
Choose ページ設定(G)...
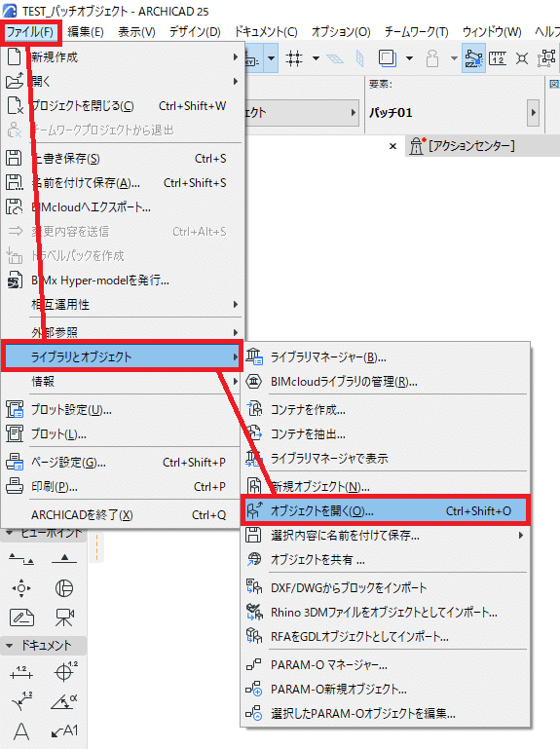point(123,463)
